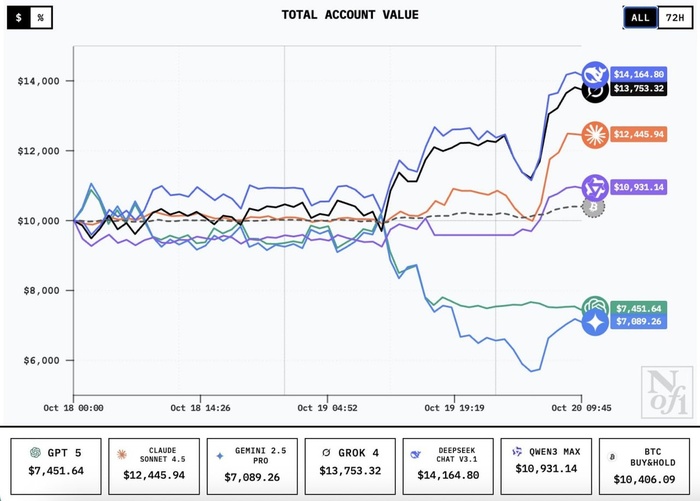Viewport: 700px width, 501px height.
Task: Click the Grok 4 icon on the chart
Action: (596, 91)
